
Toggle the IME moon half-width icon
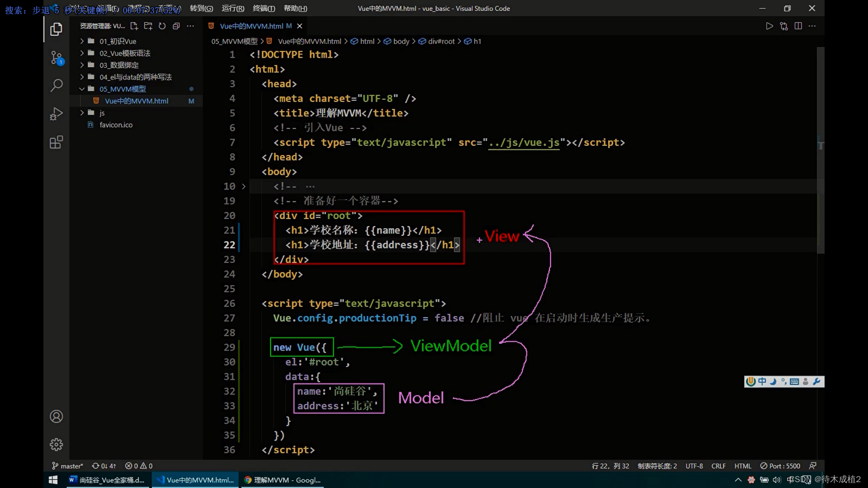pyautogui.click(x=773, y=381)
